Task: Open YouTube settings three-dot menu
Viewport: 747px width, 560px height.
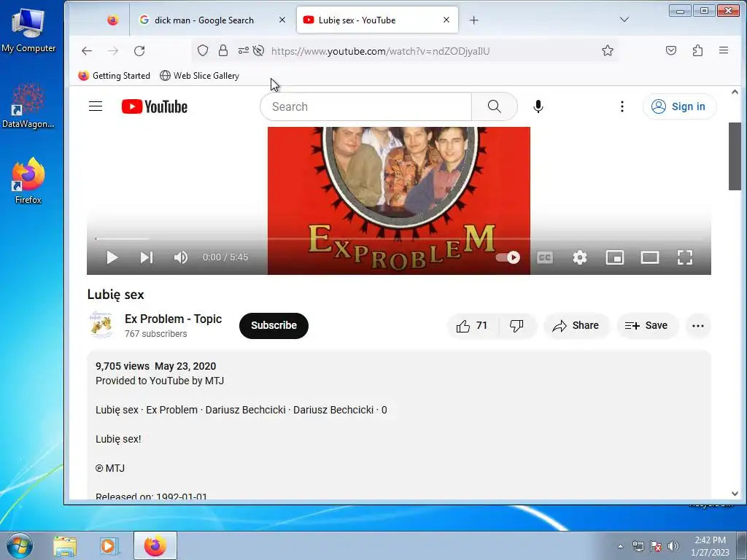Action: point(622,106)
